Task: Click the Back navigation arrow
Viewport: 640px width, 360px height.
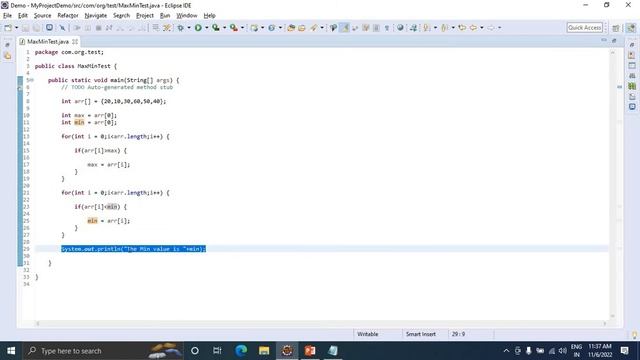Action: 473,28
